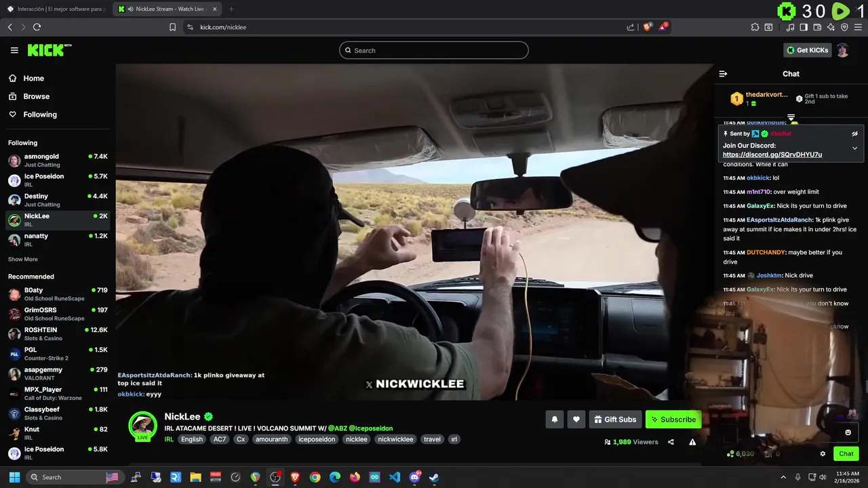Click the IRL category link

pyautogui.click(x=169, y=439)
